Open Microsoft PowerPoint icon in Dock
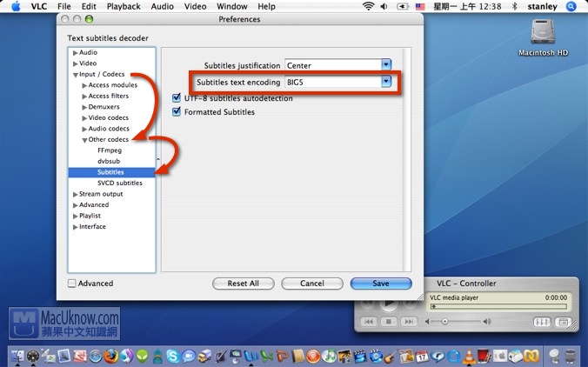The height and width of the screenshot is (367, 588). [x=283, y=356]
